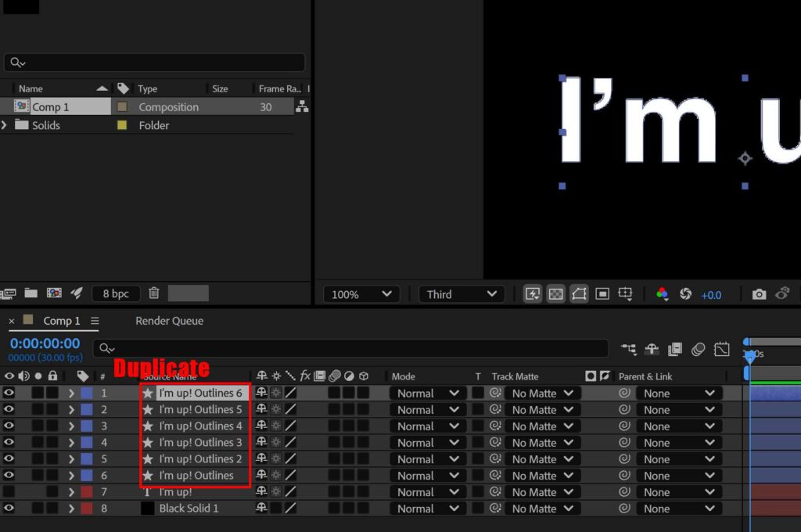Viewport: 801px width, 532px height.
Task: Toggle shy switch on layer 2
Action: [261, 409]
